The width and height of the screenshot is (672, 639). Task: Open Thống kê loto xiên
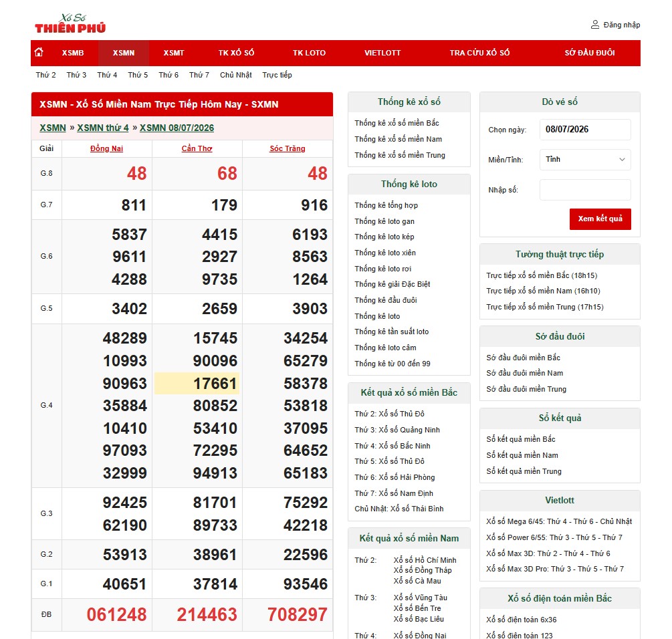(x=385, y=253)
